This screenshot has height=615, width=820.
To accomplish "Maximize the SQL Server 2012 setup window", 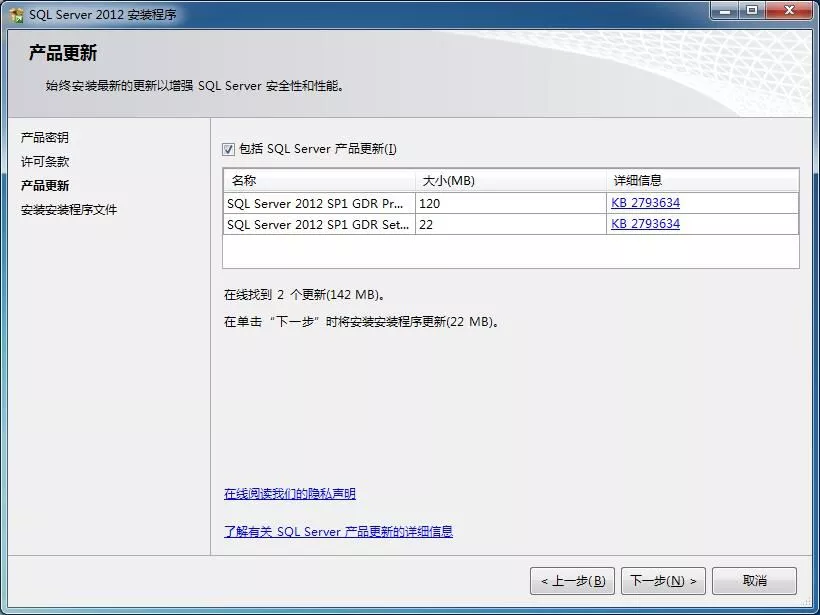I will click(x=752, y=11).
